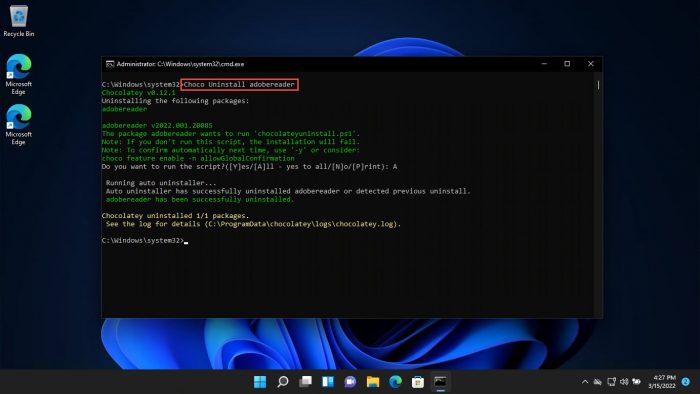Close the Command Prompt window
This screenshot has width=700, height=394.
point(591,64)
